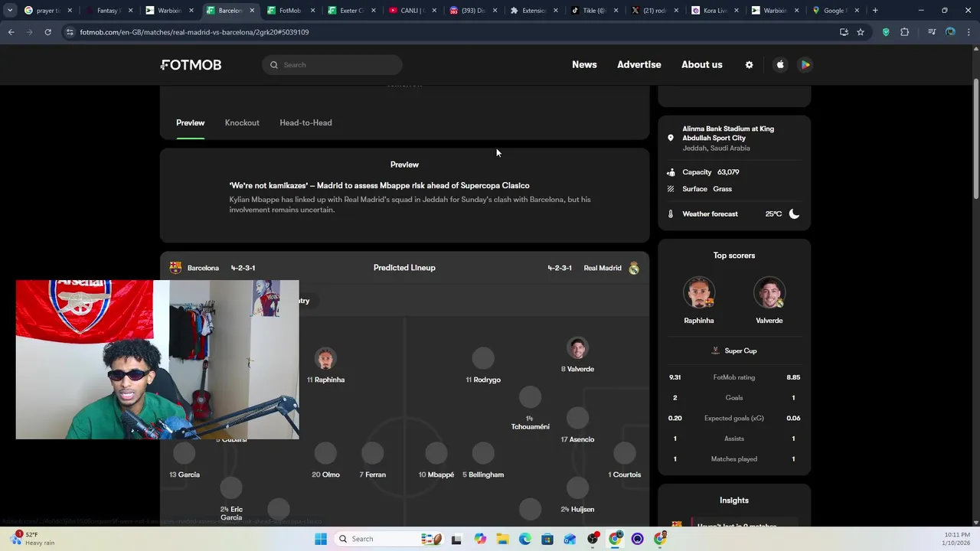The width and height of the screenshot is (980, 551).
Task: Click the Real Madrid crest in the lineup header
Action: coord(634,268)
